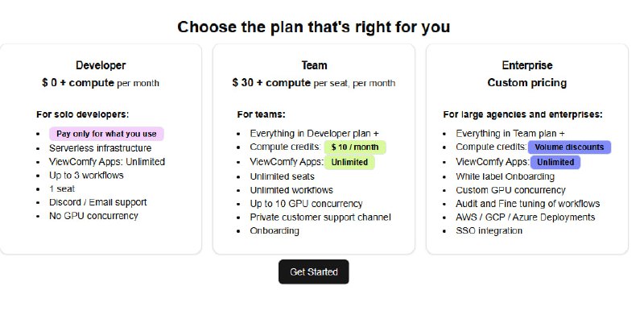The height and width of the screenshot is (311, 644).
Task: Select the 'Pay only for what you use' badge
Action: [106, 134]
